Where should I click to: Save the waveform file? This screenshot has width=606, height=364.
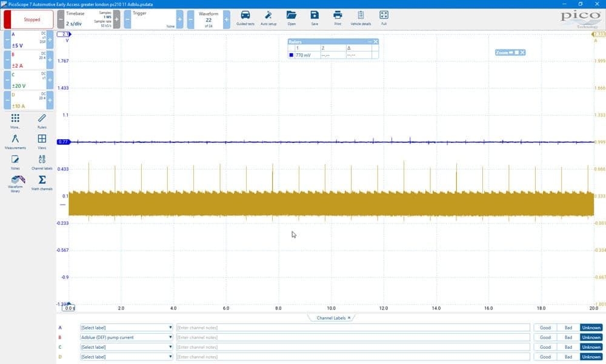pyautogui.click(x=315, y=18)
